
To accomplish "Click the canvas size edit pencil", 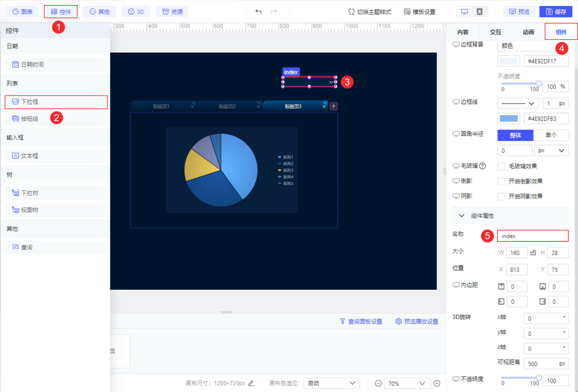I will 251,383.
